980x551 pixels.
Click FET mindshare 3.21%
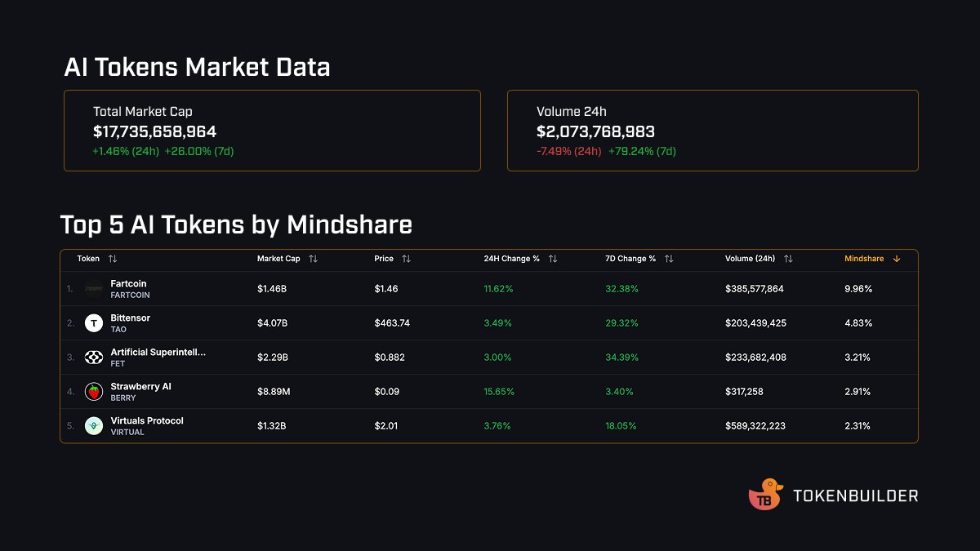pyautogui.click(x=857, y=358)
